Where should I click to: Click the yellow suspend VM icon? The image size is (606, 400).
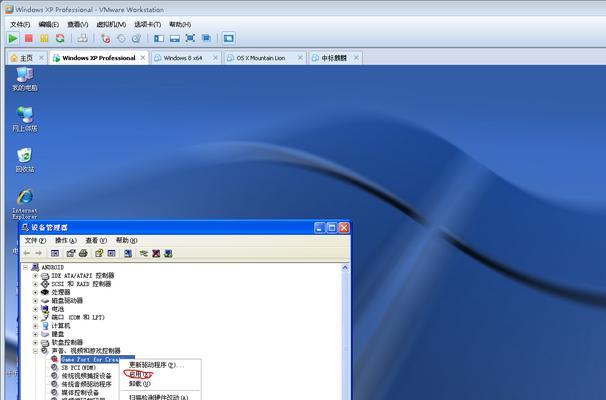[x=44, y=38]
